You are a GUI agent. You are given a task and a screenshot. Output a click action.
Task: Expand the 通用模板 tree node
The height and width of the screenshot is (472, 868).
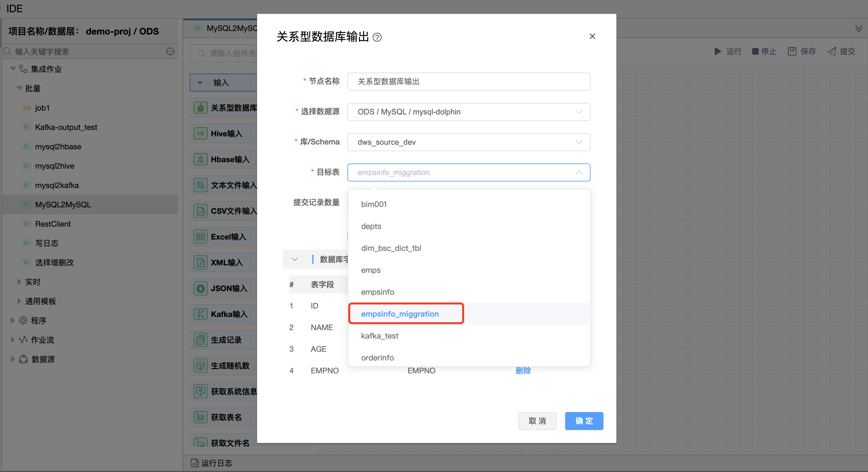click(x=19, y=301)
